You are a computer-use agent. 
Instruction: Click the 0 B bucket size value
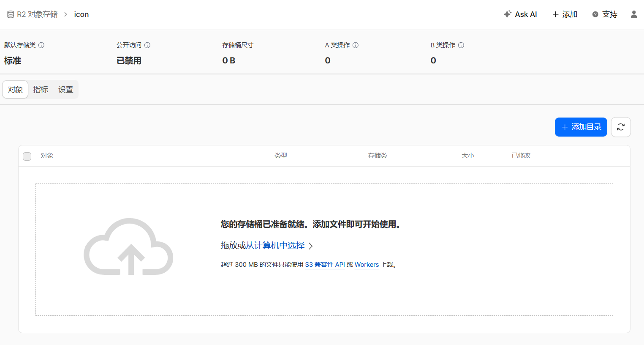(x=229, y=60)
